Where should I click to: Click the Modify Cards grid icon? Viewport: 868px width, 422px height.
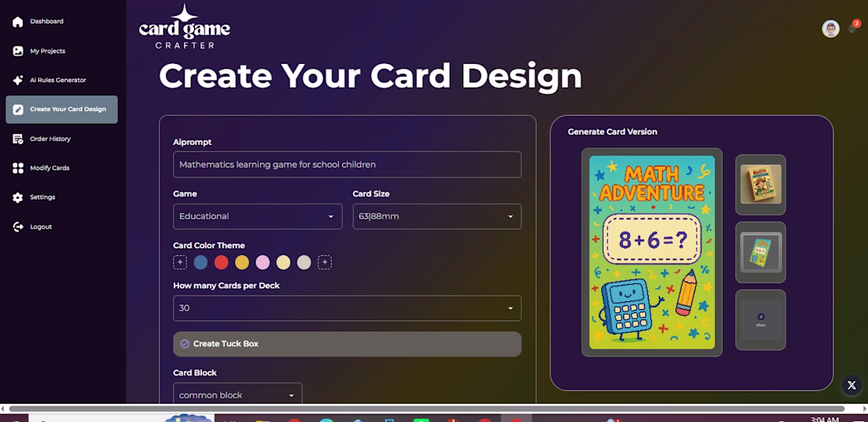coord(17,168)
